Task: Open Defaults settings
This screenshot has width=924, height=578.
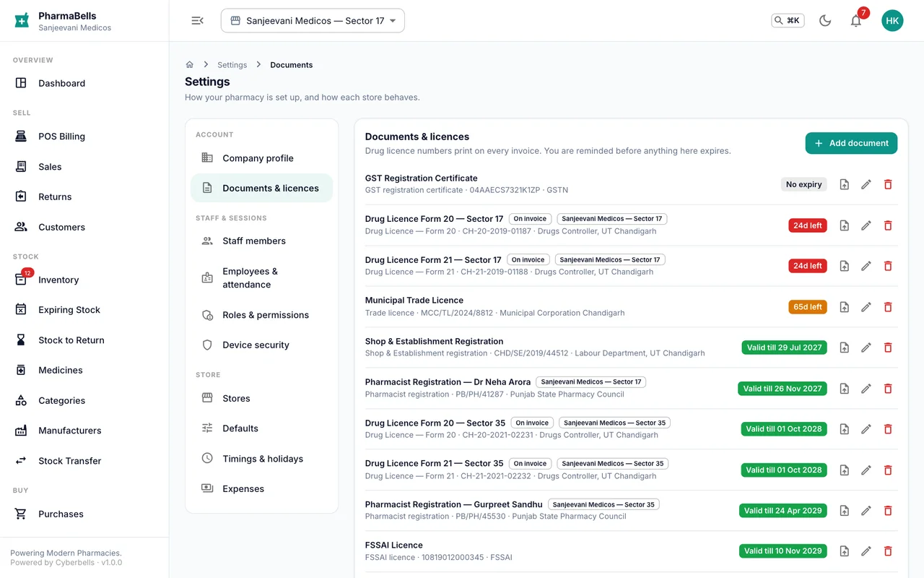Action: pos(261,428)
